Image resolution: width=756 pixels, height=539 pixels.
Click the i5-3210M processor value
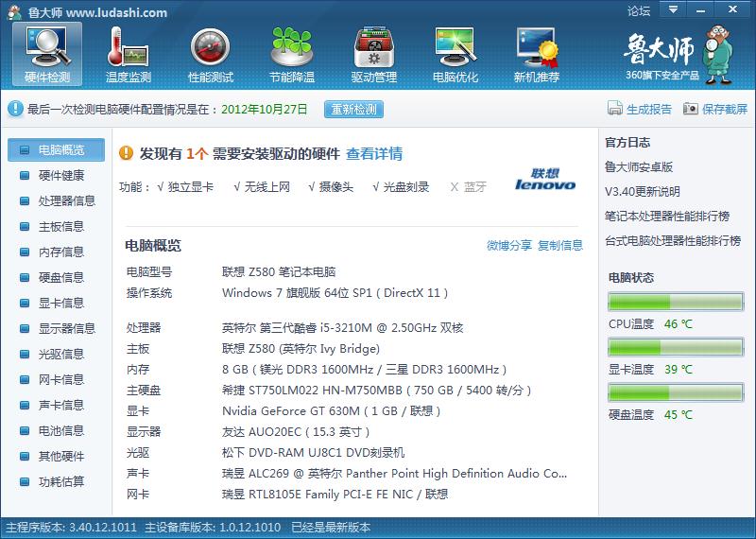[343, 328]
